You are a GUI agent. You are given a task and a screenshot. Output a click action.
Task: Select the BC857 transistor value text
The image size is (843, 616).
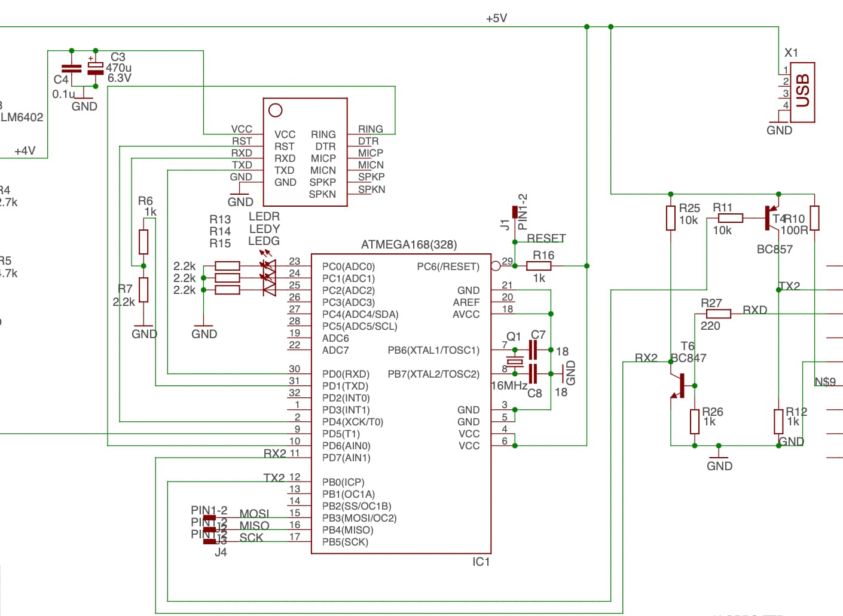click(x=775, y=249)
